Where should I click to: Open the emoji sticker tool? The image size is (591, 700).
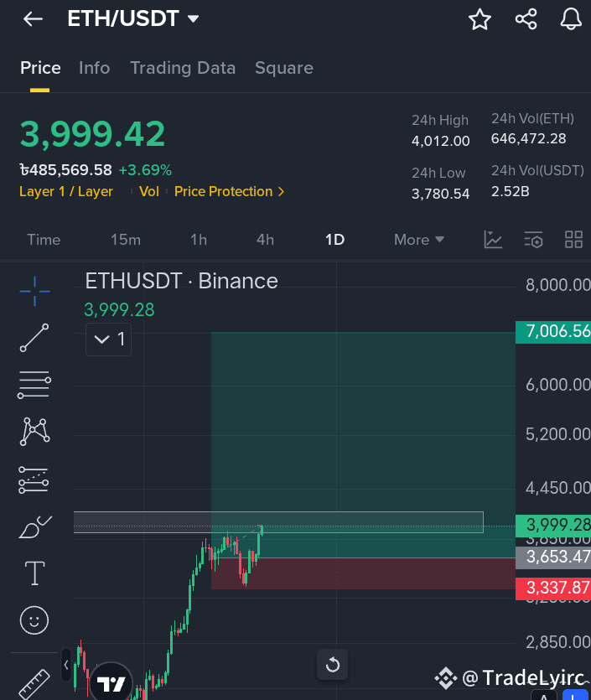[x=34, y=620]
